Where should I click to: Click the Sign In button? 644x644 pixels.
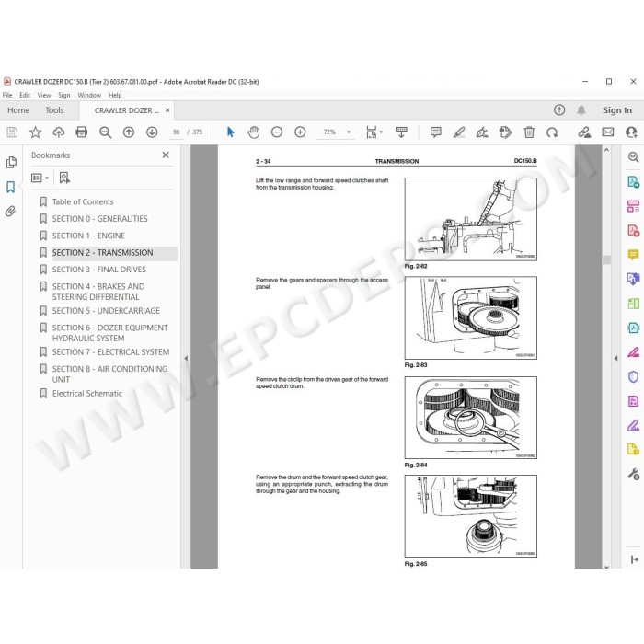point(617,110)
